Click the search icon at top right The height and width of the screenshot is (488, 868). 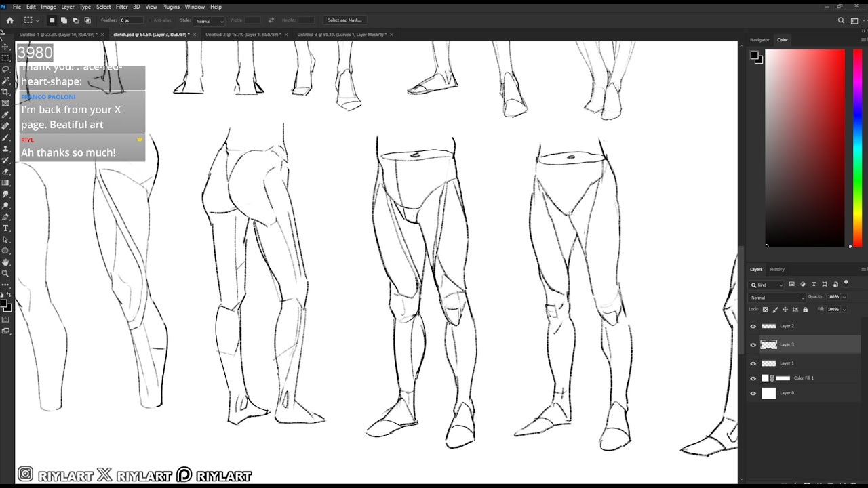click(x=841, y=20)
